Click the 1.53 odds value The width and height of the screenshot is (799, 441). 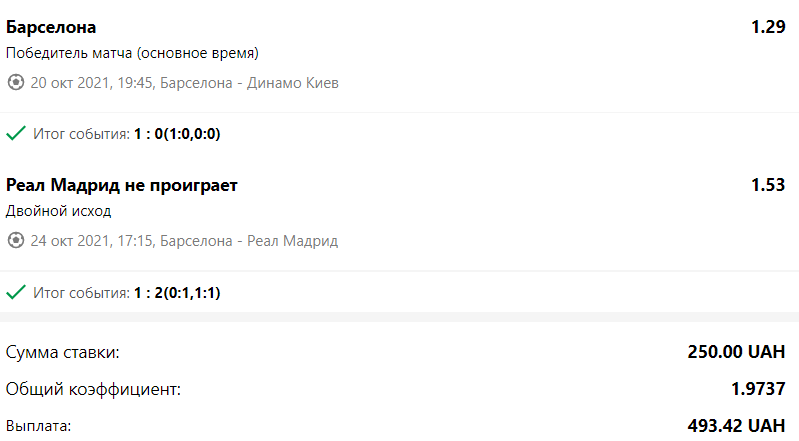coord(768,186)
